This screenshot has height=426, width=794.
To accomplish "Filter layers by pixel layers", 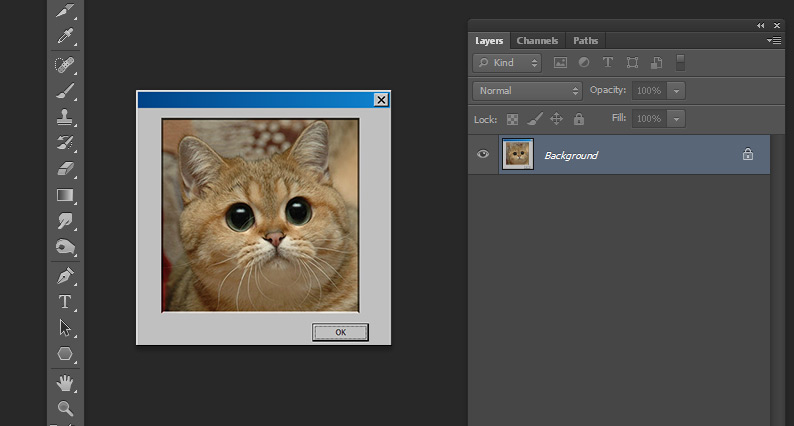I will [560, 62].
